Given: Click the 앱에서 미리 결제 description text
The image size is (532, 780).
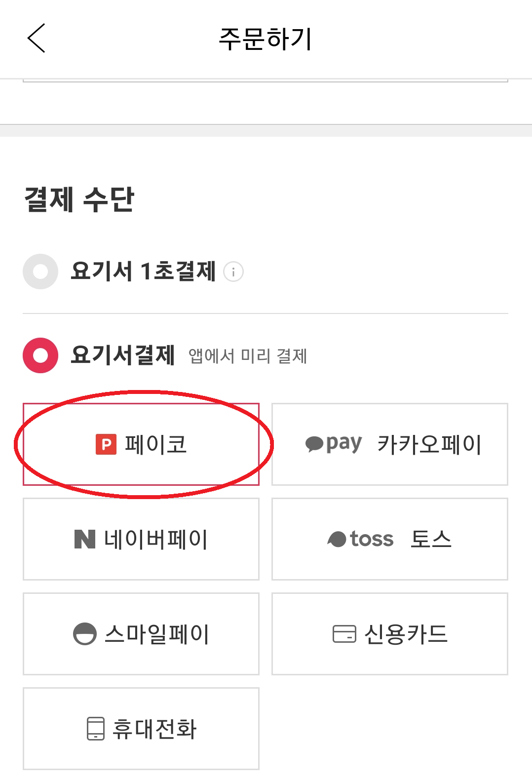Looking at the screenshot, I should (x=248, y=356).
